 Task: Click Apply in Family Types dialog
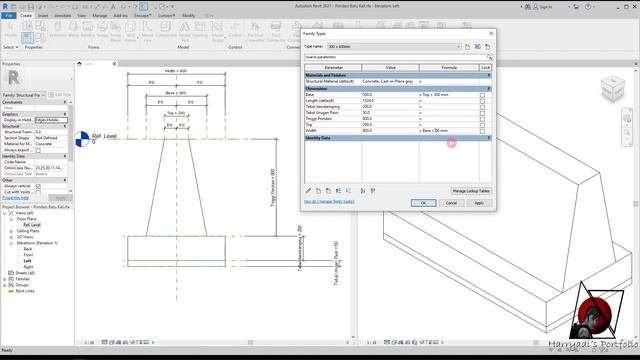(479, 203)
